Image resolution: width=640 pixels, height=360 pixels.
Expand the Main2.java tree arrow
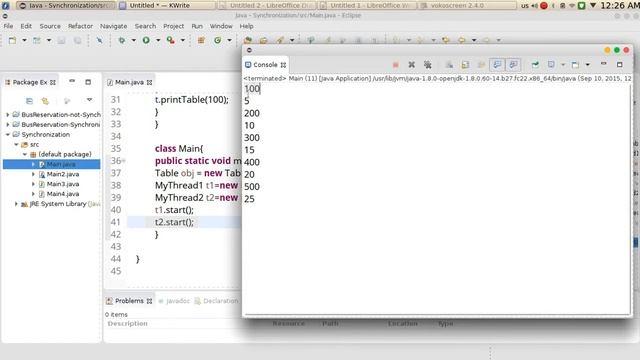pos(33,174)
